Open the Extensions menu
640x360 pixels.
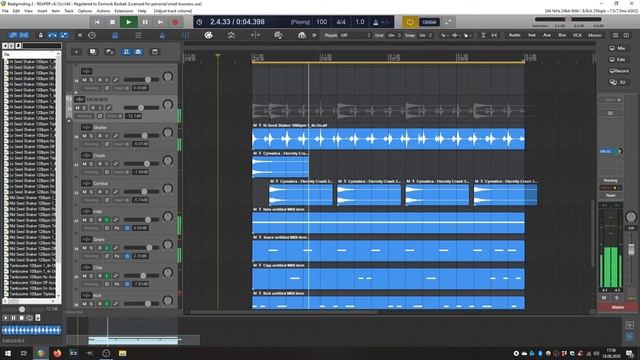[124, 11]
